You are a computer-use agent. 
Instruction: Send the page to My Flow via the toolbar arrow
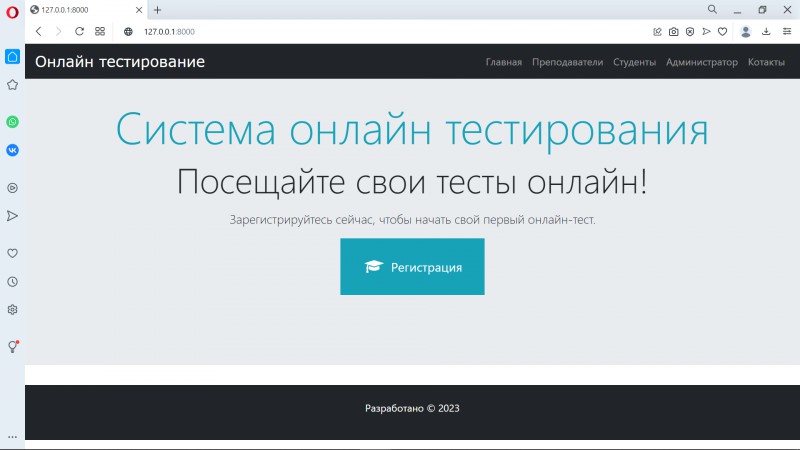click(x=706, y=32)
